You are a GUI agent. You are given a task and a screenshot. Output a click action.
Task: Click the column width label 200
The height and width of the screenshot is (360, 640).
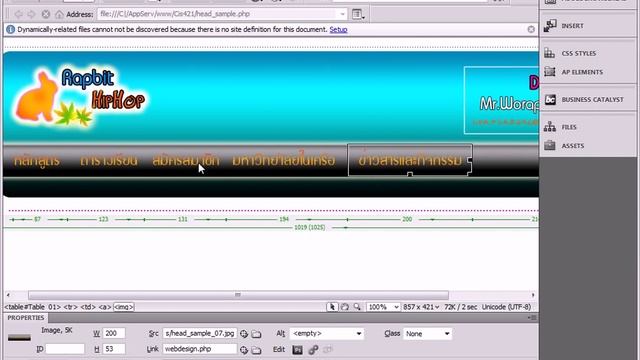coord(407,220)
